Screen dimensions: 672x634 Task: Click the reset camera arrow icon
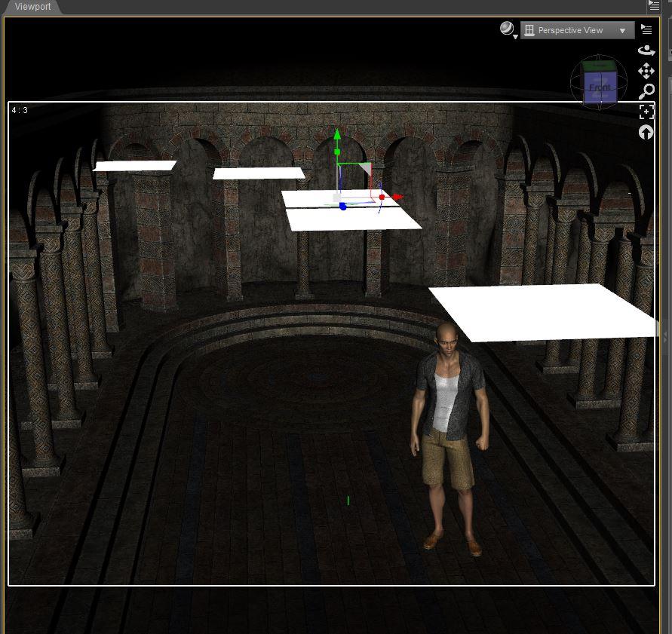646,133
